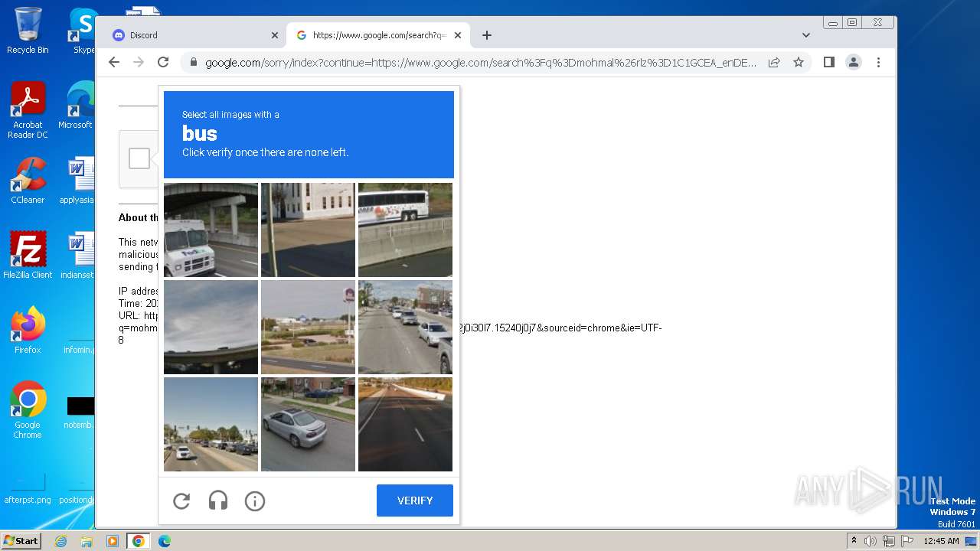Viewport: 980px width, 551px height.
Task: Select the street traffic with cars tile
Action: point(405,327)
